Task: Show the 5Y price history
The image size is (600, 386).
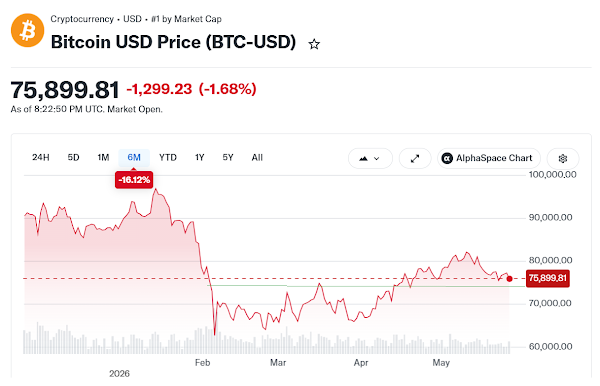Action: 228,158
